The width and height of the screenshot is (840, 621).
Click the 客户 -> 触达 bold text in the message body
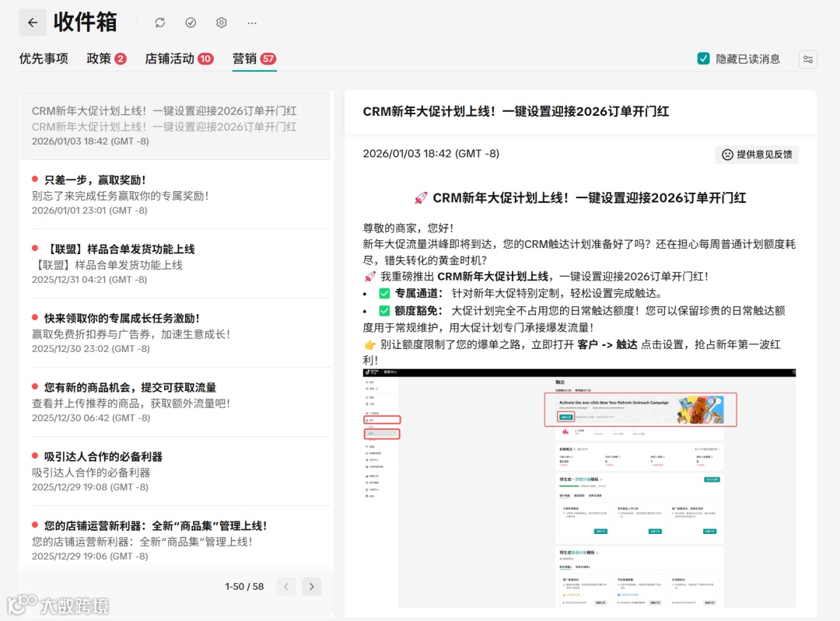[x=607, y=344]
